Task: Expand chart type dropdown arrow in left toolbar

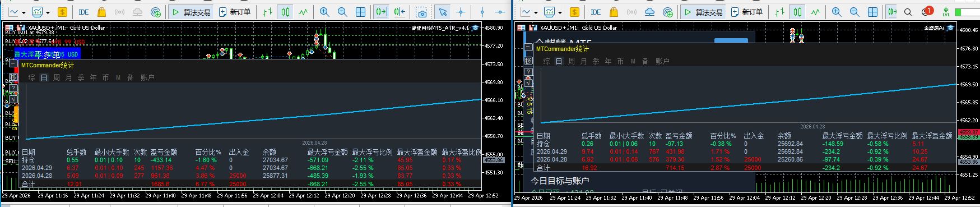Action: (x=24, y=12)
